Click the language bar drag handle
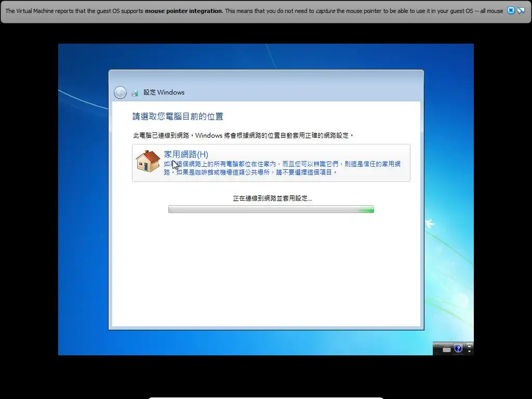Image resolution: width=532 pixels, height=399 pixels. (x=436, y=349)
